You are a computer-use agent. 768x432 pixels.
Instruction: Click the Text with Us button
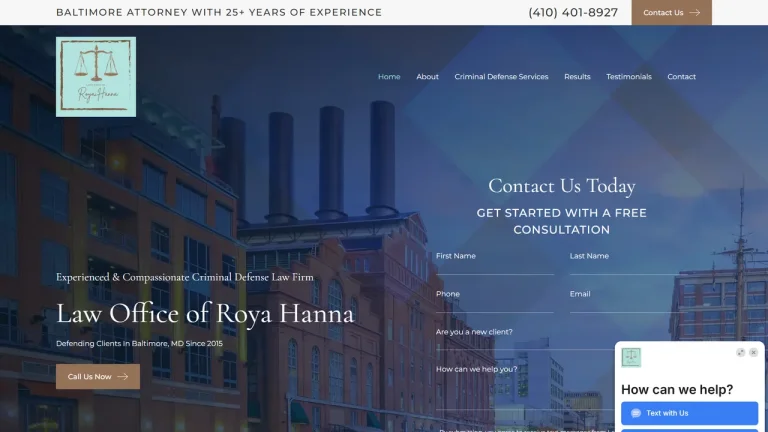690,413
